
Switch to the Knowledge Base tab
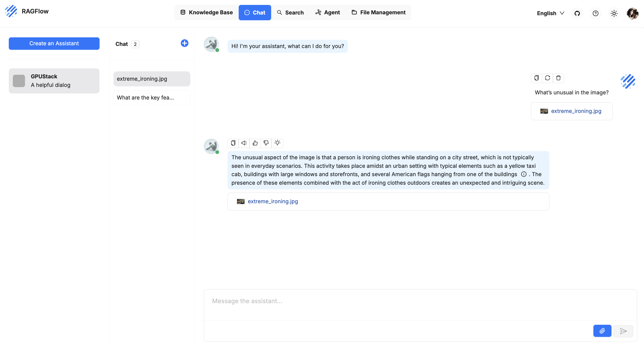(x=206, y=13)
